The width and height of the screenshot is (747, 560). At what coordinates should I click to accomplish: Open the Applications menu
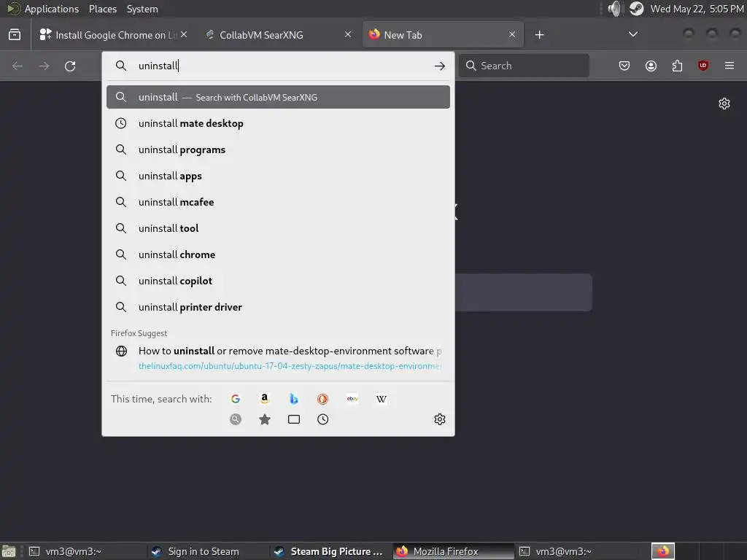point(42,9)
